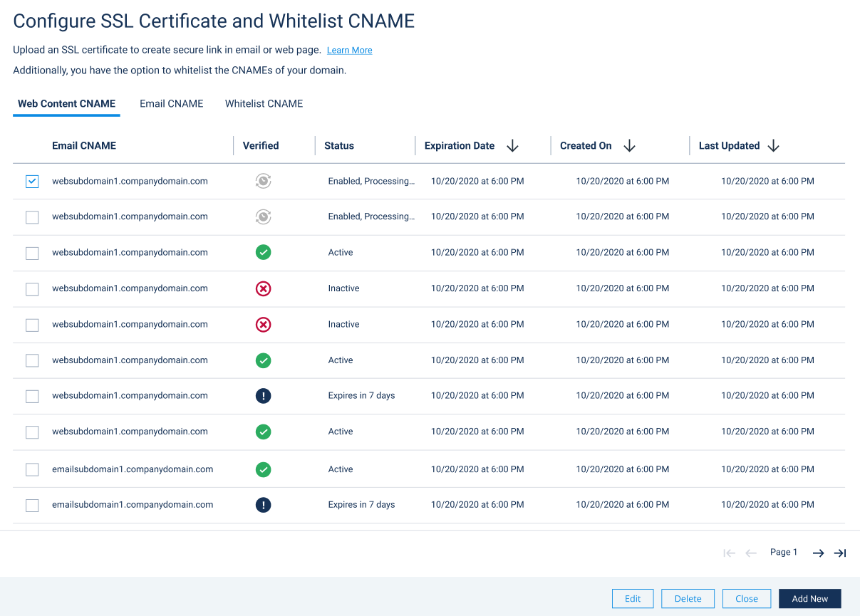Click the Expiration Date column header text

[460, 145]
